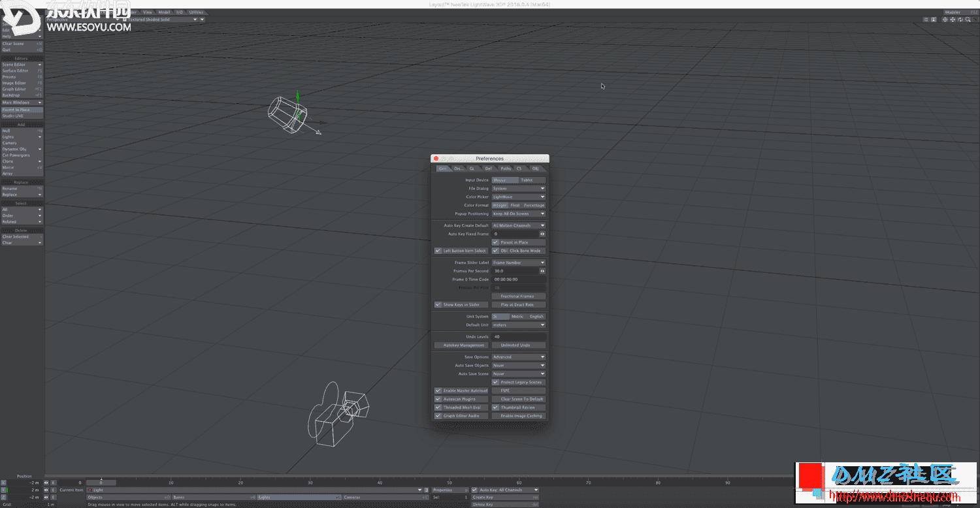Click the frame slider handle at 0
This screenshot has height=508, width=980.
click(x=101, y=483)
